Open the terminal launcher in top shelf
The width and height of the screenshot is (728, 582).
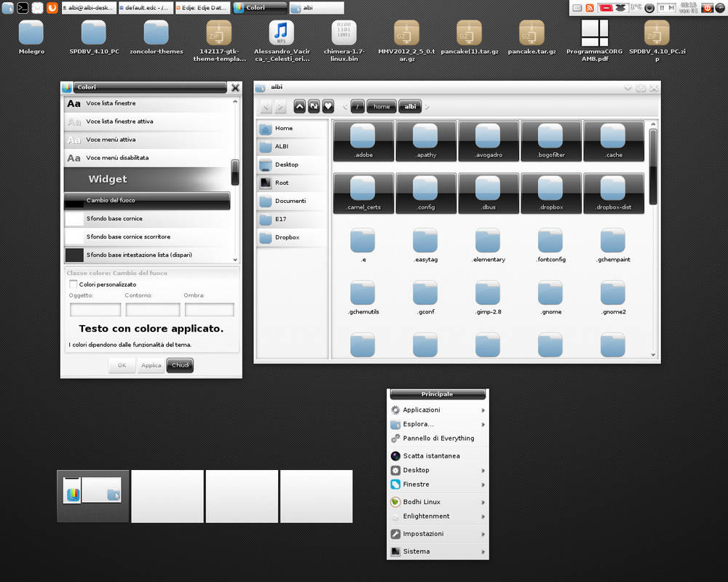pos(23,7)
